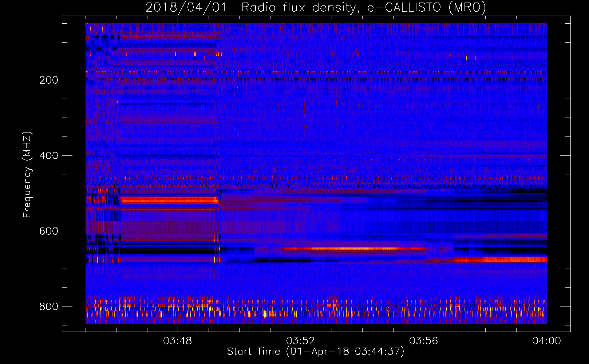Click the 03:56 time tick label
Image resolution: width=589 pixels, height=364 pixels.
pos(423,341)
